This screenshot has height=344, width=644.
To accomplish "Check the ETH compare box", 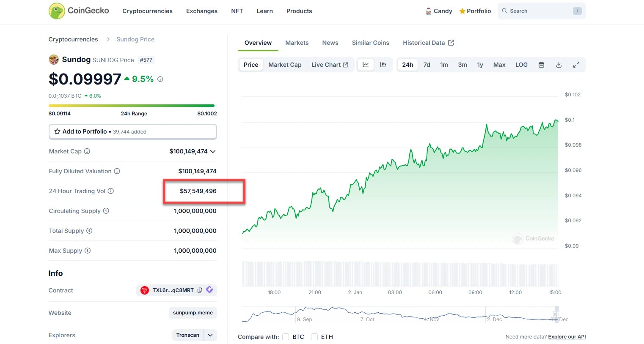I will click(x=314, y=337).
